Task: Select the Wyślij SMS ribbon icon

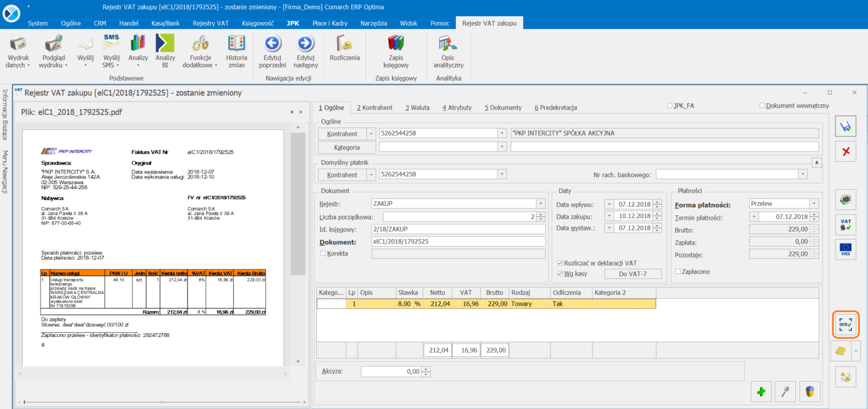Action: pos(111,44)
